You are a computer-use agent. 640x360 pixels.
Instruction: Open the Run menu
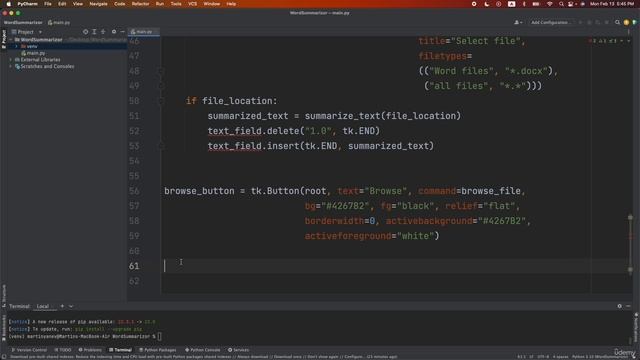(160, 4)
